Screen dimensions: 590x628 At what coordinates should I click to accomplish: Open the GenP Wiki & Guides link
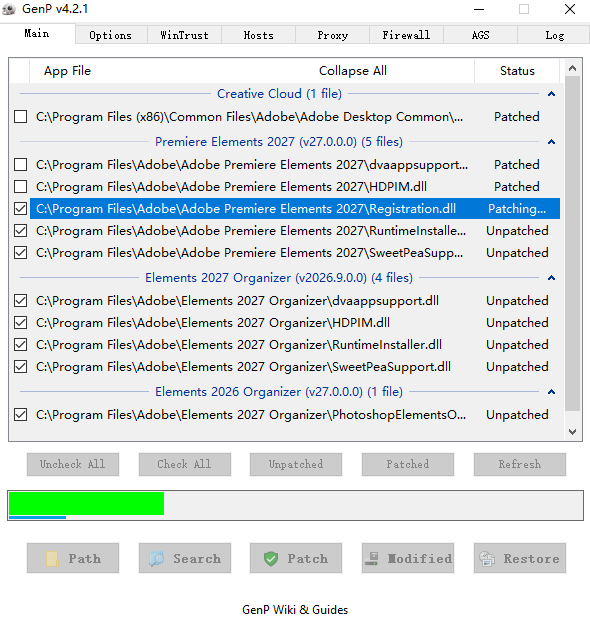coord(295,610)
